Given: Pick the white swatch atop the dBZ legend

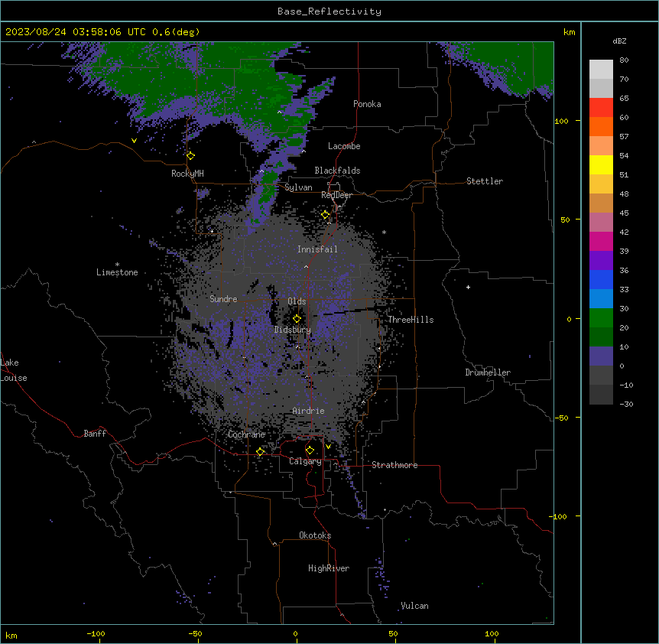Looking at the screenshot, I should 601,69.
